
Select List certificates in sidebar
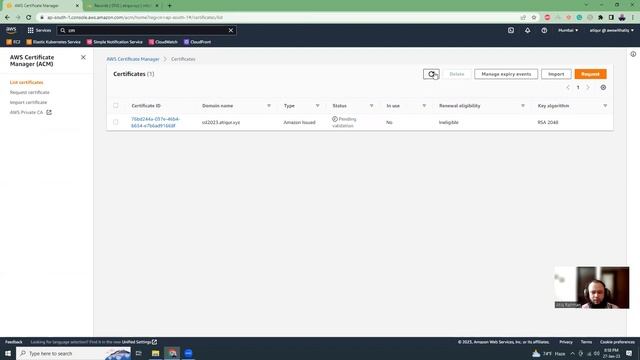(27, 82)
